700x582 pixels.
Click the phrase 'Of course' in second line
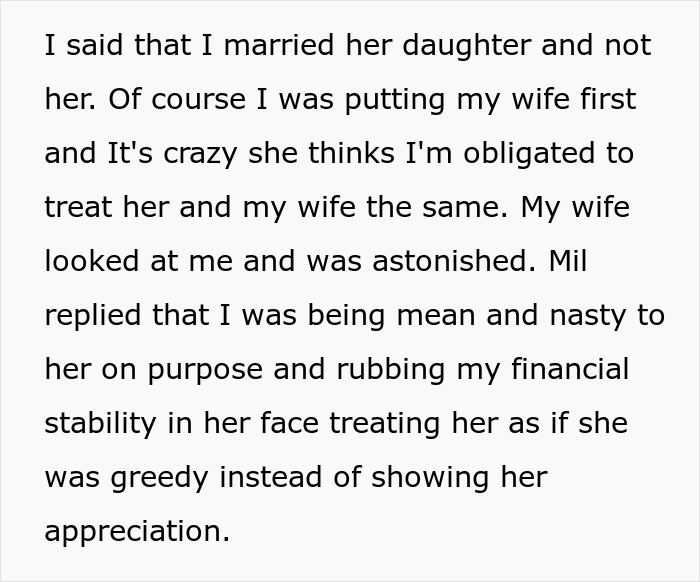tap(177, 99)
